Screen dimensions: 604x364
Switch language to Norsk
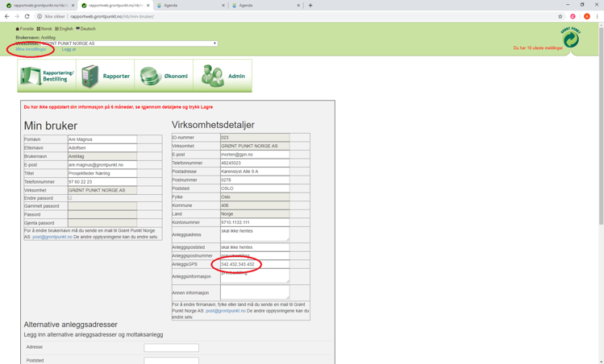click(x=44, y=29)
